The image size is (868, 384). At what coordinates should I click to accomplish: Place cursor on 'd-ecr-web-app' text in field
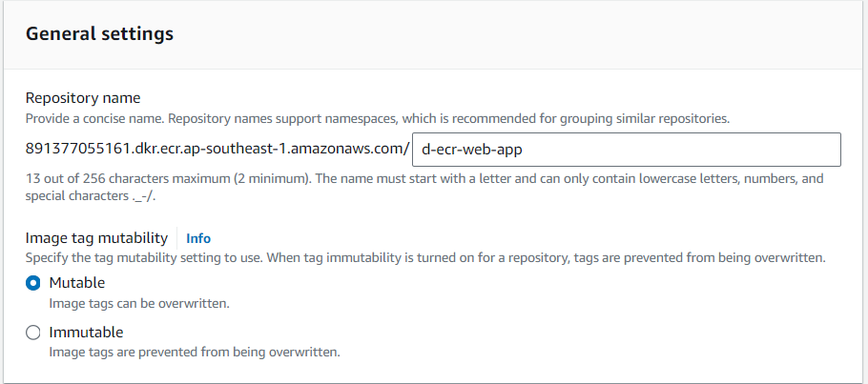tap(471, 150)
